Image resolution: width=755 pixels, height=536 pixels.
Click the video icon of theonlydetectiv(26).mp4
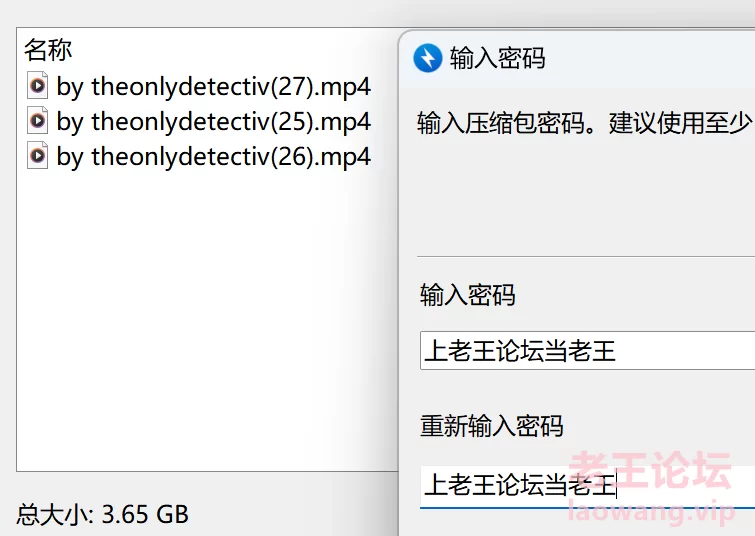click(x=38, y=156)
